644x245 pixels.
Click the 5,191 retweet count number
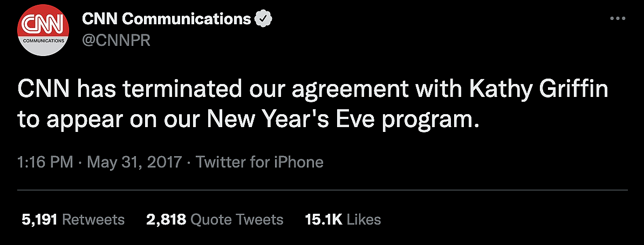click(x=39, y=219)
